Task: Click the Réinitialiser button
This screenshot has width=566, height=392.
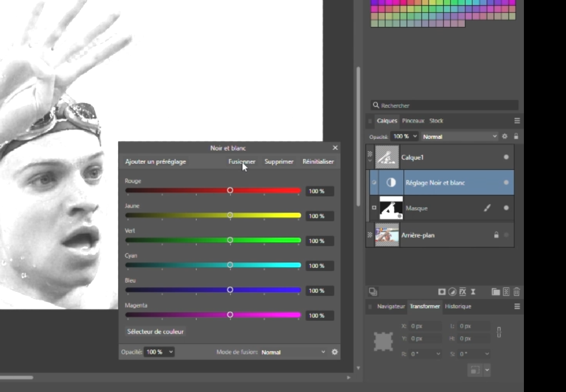Action: pyautogui.click(x=318, y=162)
